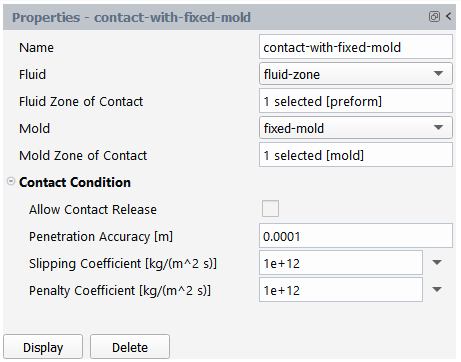Open Penalty Coefficient options arrow
This screenshot has width=461, height=362.
pos(437,290)
